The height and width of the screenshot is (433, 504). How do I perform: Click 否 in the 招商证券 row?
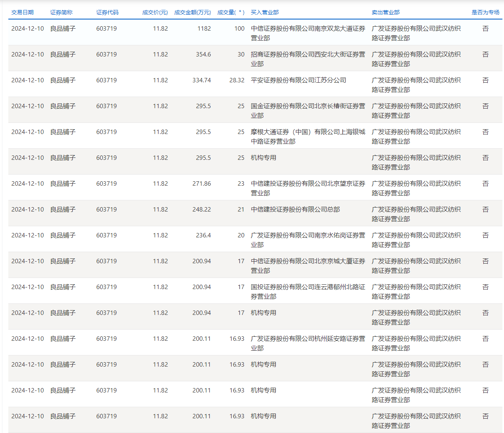coord(485,54)
